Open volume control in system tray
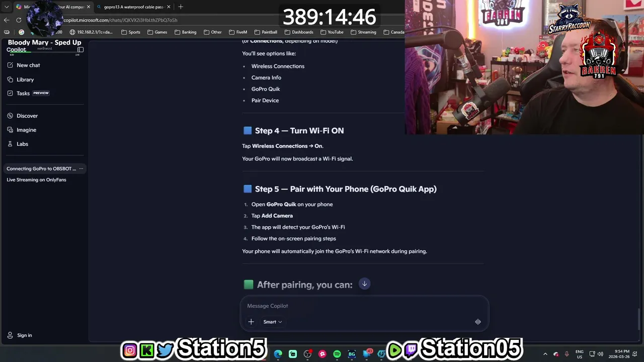644x362 pixels. click(x=600, y=354)
